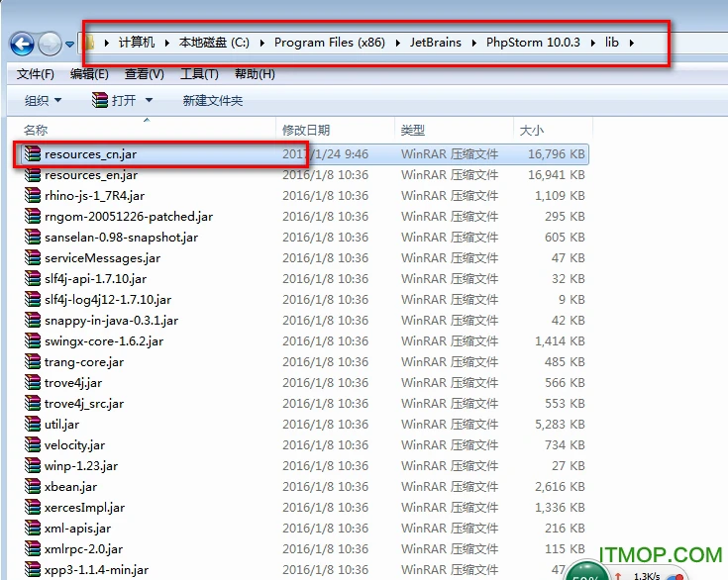Viewport: 728px width, 580px height.
Task: Click the 新建文件夹 button
Action: 212,101
